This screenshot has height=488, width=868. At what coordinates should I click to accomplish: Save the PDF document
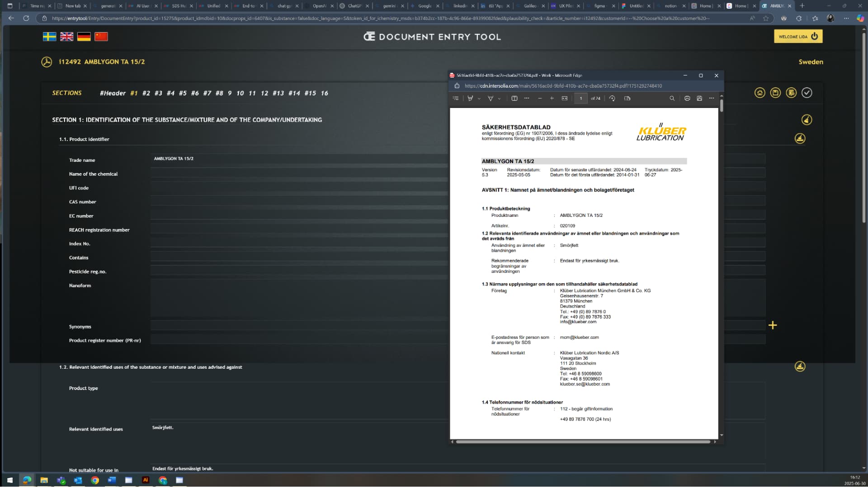click(x=699, y=98)
